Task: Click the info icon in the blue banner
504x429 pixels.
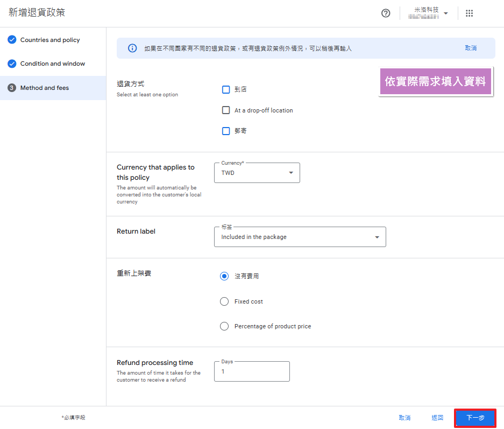Action: point(132,48)
